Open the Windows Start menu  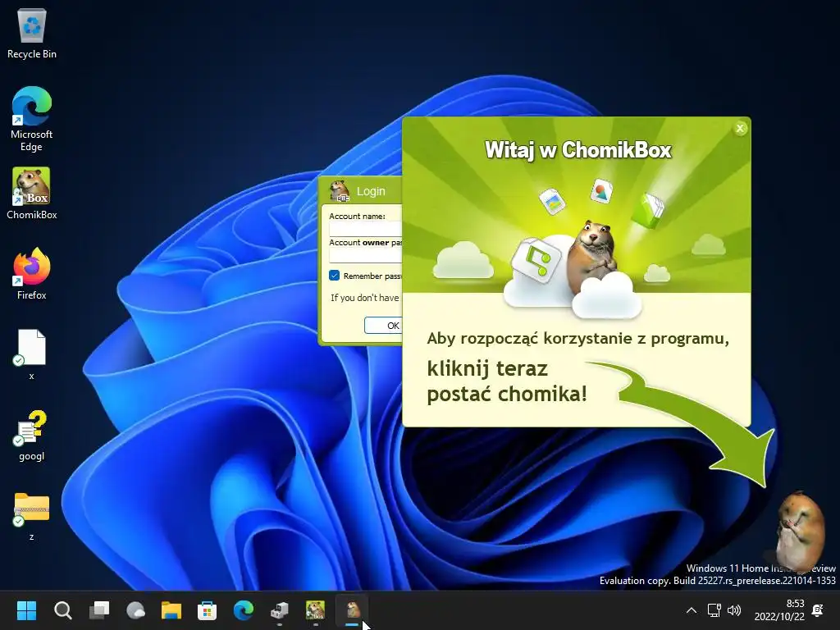point(26,610)
